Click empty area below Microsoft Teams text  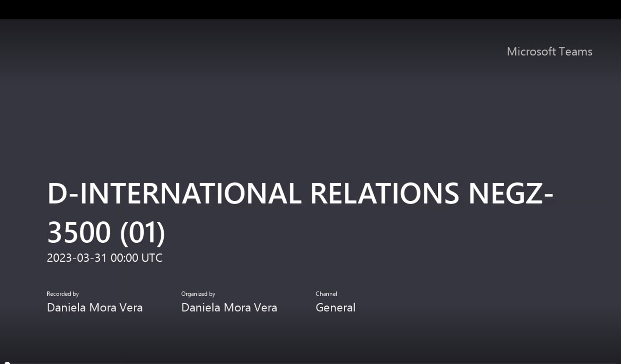click(549, 97)
